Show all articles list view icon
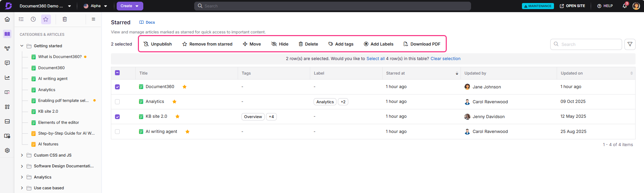 [21, 19]
